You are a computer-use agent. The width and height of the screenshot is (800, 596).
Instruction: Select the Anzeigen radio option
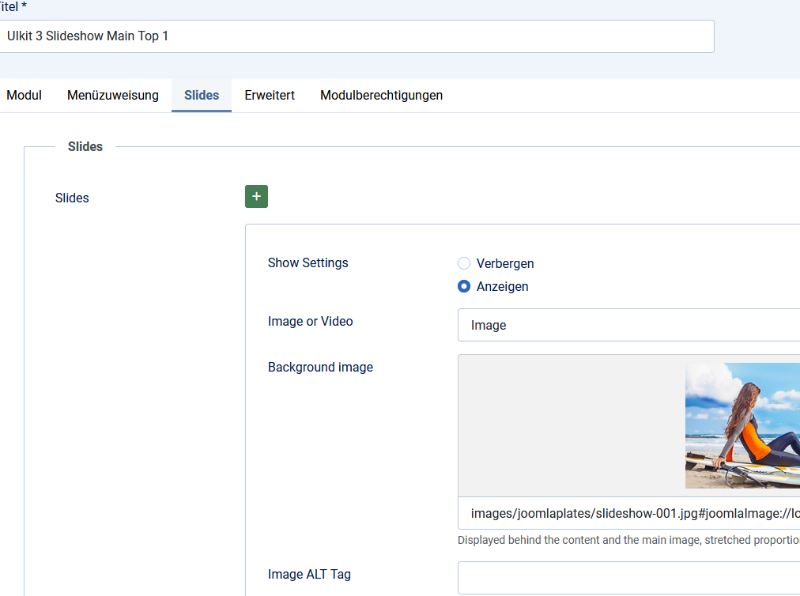point(464,287)
